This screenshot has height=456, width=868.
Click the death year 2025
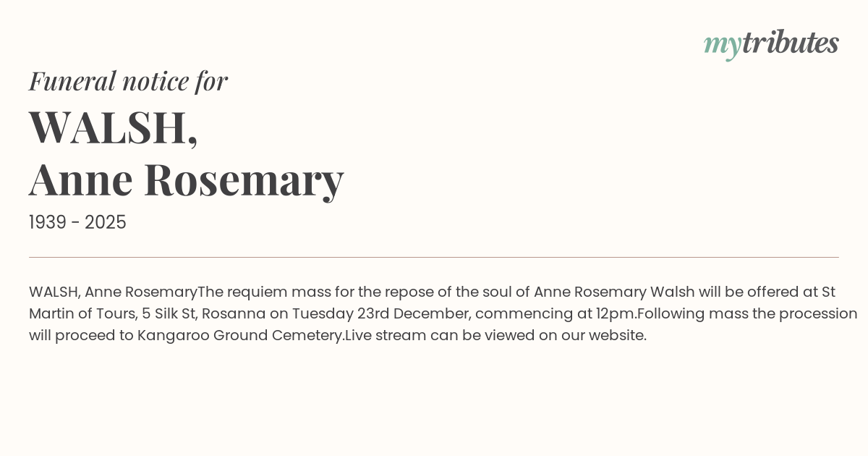click(x=106, y=223)
